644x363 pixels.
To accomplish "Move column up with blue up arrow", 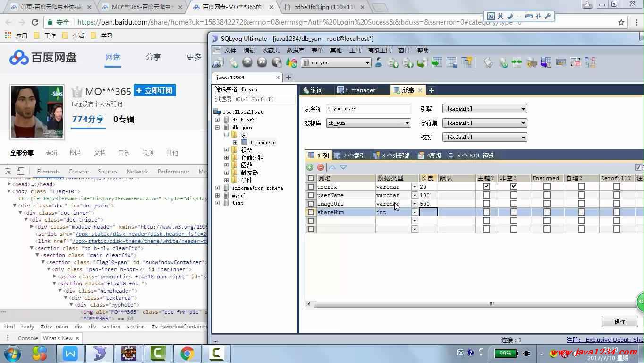I will point(332,167).
